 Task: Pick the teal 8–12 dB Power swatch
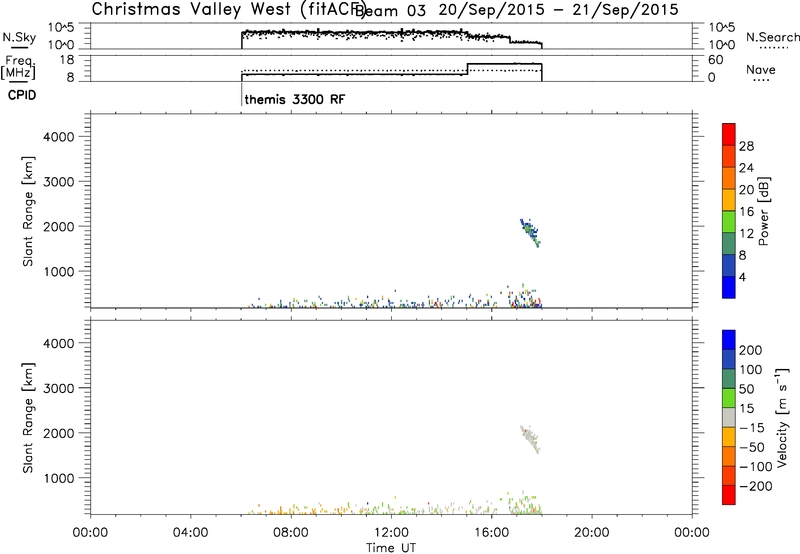click(x=729, y=244)
